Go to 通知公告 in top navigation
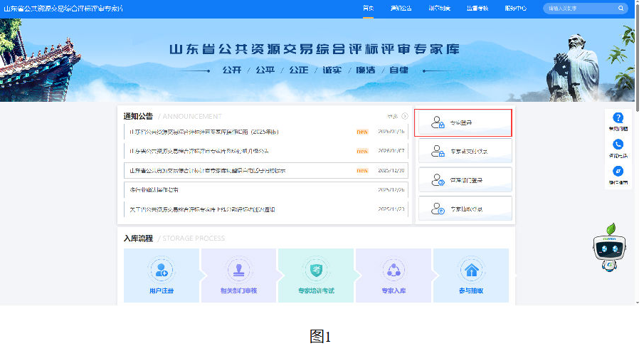 pos(401,9)
